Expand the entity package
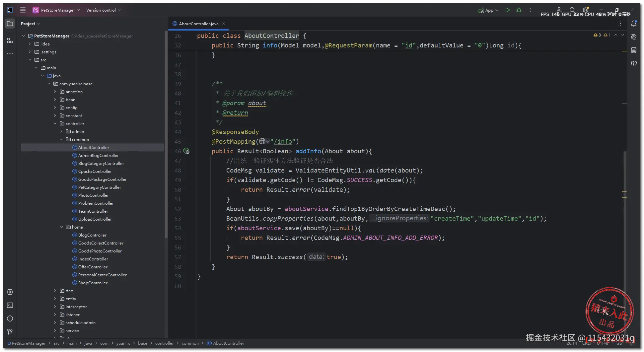The width and height of the screenshot is (644, 352). [x=55, y=299]
